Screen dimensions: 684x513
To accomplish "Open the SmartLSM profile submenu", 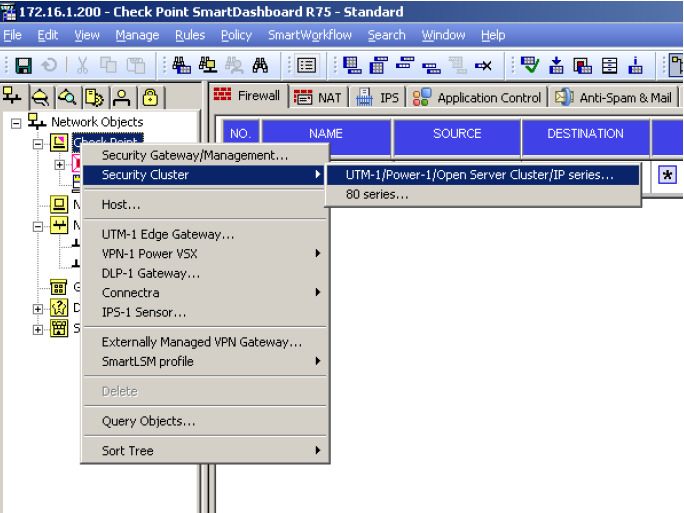I will pos(205,361).
